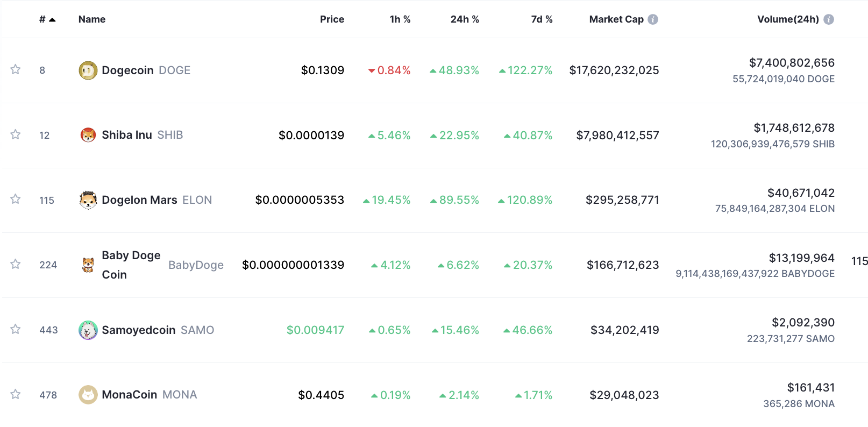
Task: Toggle the watchlist star for Shiba Inu
Action: pyautogui.click(x=16, y=134)
